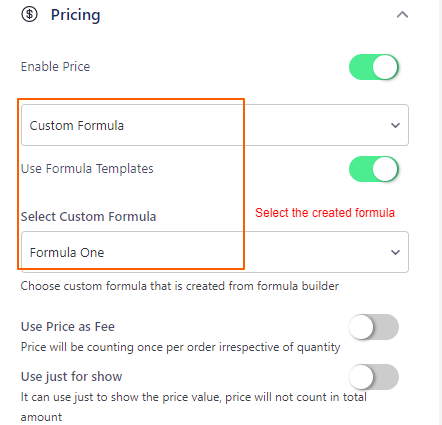The width and height of the screenshot is (442, 425).
Task: Click the Price counting once per order description
Action: coord(180,347)
